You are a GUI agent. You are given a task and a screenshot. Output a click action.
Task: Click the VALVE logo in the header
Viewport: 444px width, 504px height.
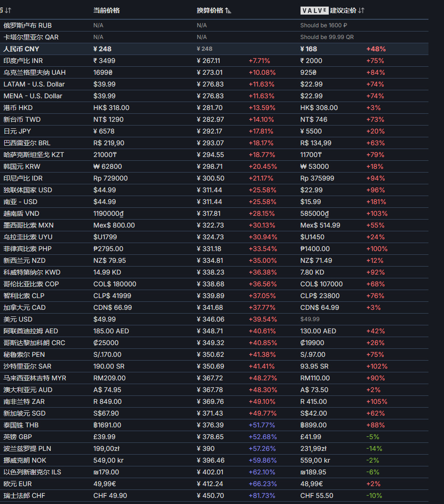[x=314, y=10]
